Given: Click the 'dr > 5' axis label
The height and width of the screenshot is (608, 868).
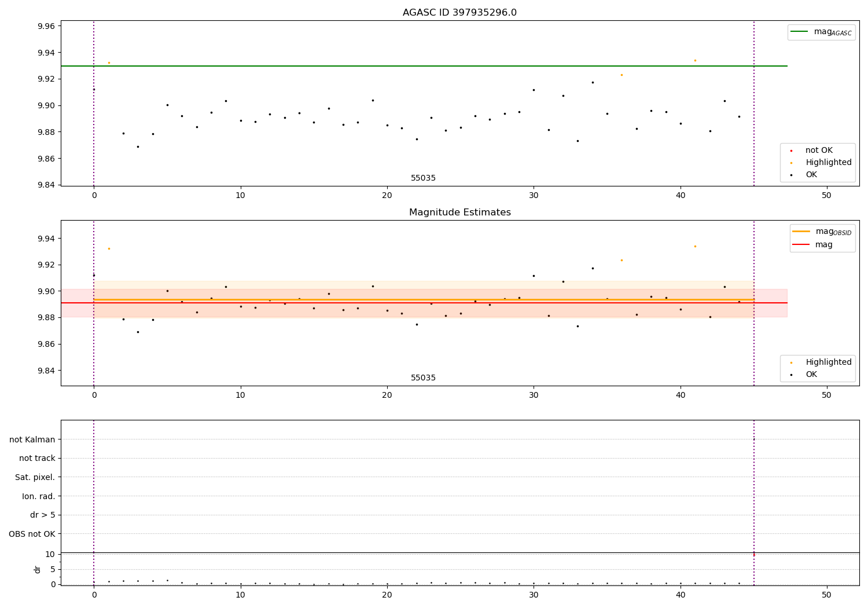Looking at the screenshot, I should (43, 515).
